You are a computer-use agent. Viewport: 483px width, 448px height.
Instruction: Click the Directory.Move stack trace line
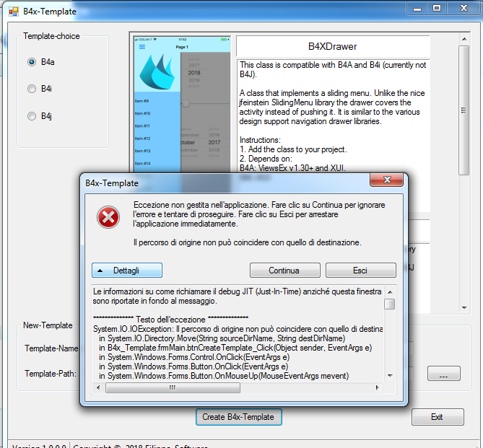click(222, 338)
